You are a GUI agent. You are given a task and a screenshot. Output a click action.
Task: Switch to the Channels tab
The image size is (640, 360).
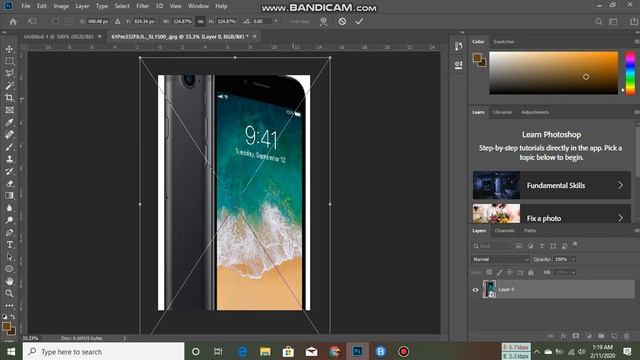point(504,231)
